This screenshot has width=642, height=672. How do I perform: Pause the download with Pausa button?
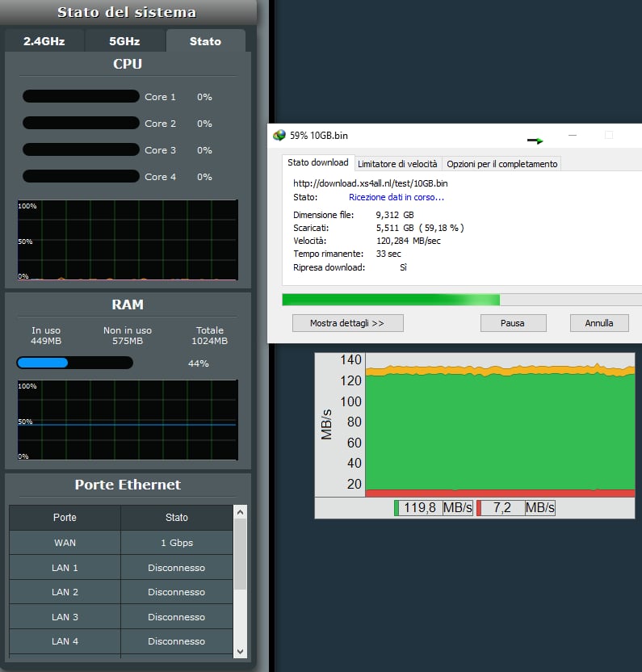pos(513,323)
